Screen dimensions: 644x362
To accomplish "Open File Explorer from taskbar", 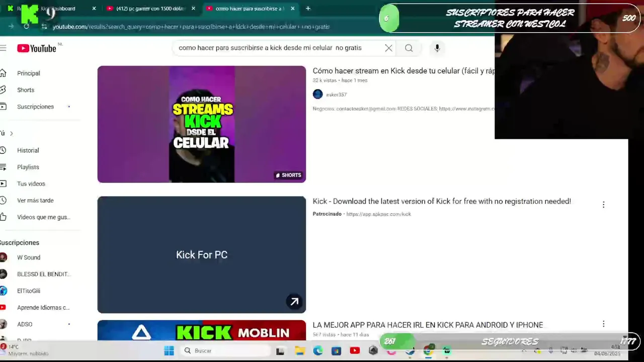I will coord(299,350).
